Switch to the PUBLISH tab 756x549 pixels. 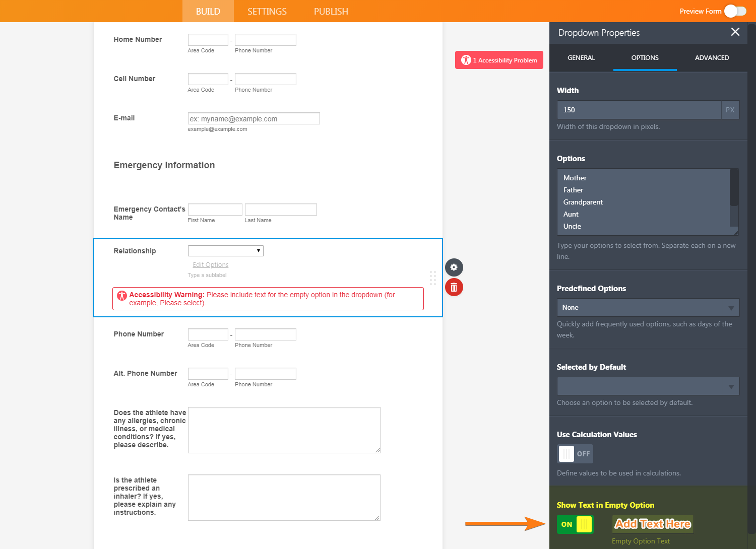click(x=331, y=11)
